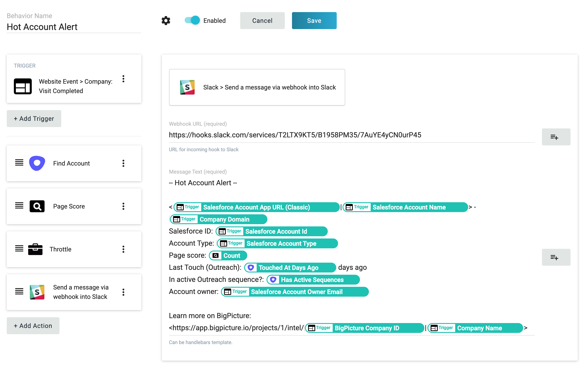Select the Company Name token
588x366 pixels.
point(475,328)
